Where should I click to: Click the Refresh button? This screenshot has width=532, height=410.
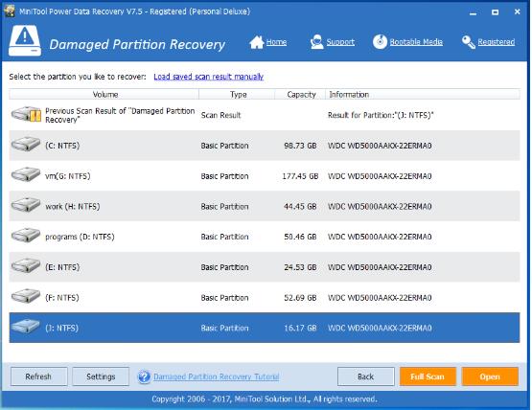(38, 376)
